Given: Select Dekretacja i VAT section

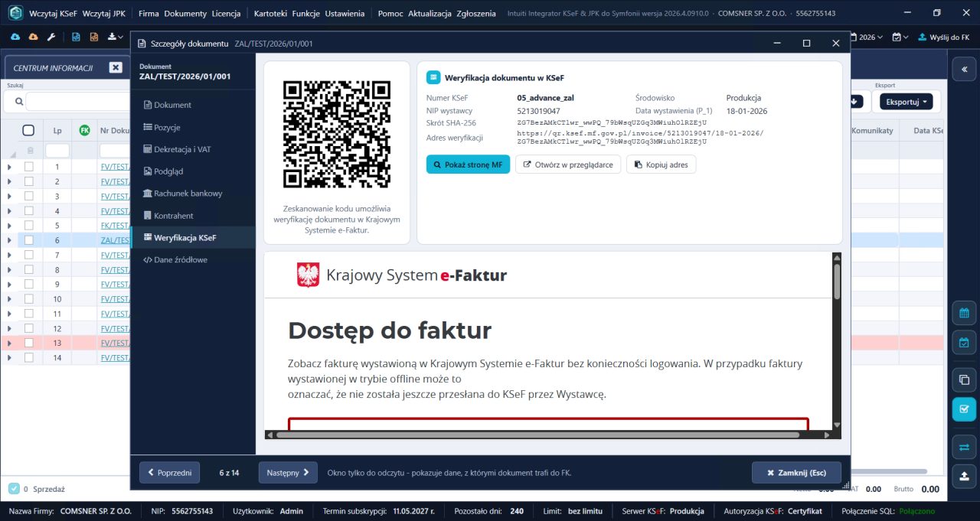Looking at the screenshot, I should pos(193,149).
